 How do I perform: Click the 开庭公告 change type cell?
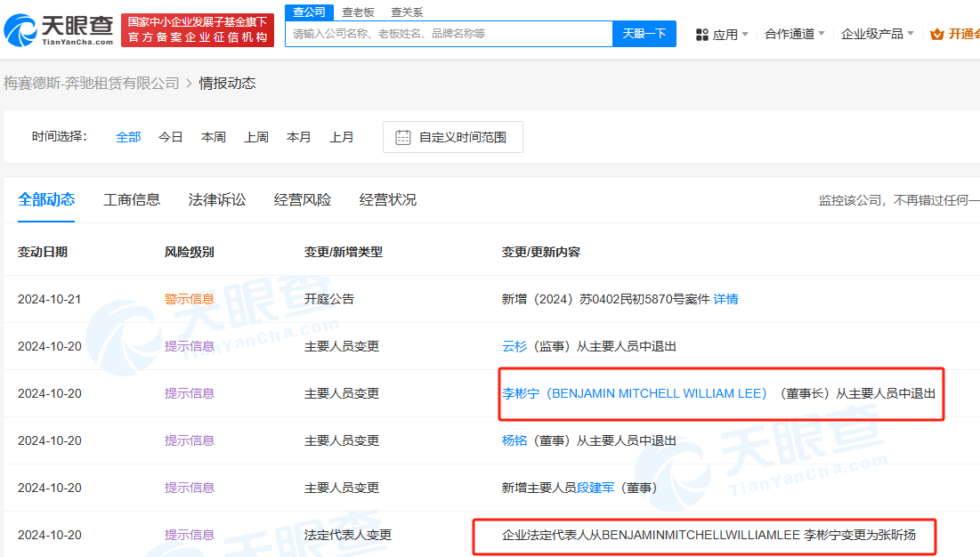(x=329, y=299)
